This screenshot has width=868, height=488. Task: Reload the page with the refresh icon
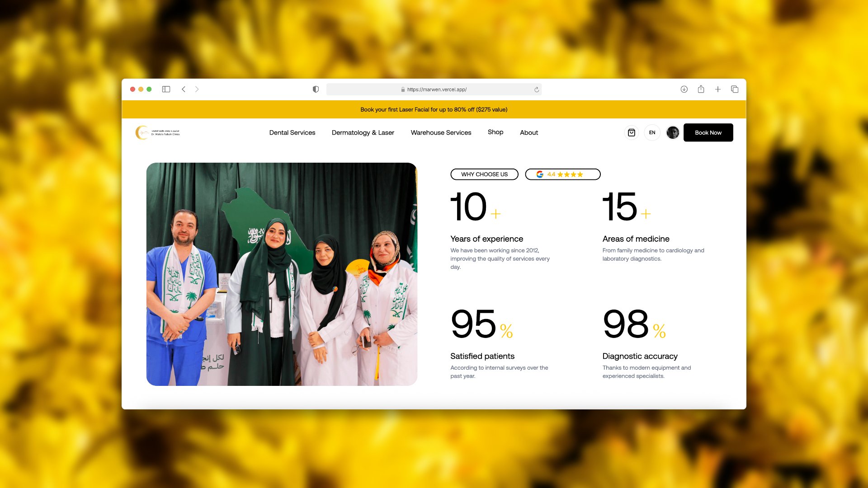(537, 89)
